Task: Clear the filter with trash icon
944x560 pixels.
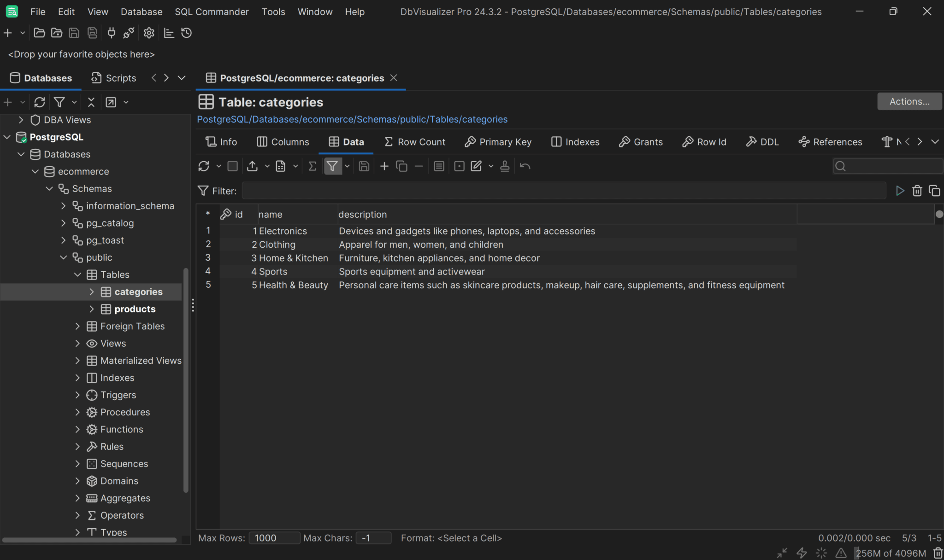Action: click(917, 190)
